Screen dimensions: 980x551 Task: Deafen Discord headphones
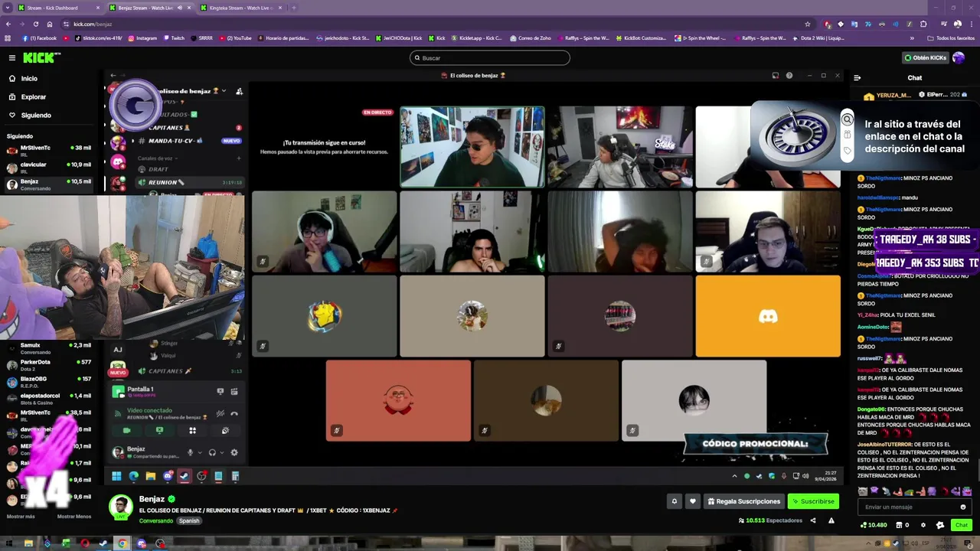pyautogui.click(x=212, y=452)
